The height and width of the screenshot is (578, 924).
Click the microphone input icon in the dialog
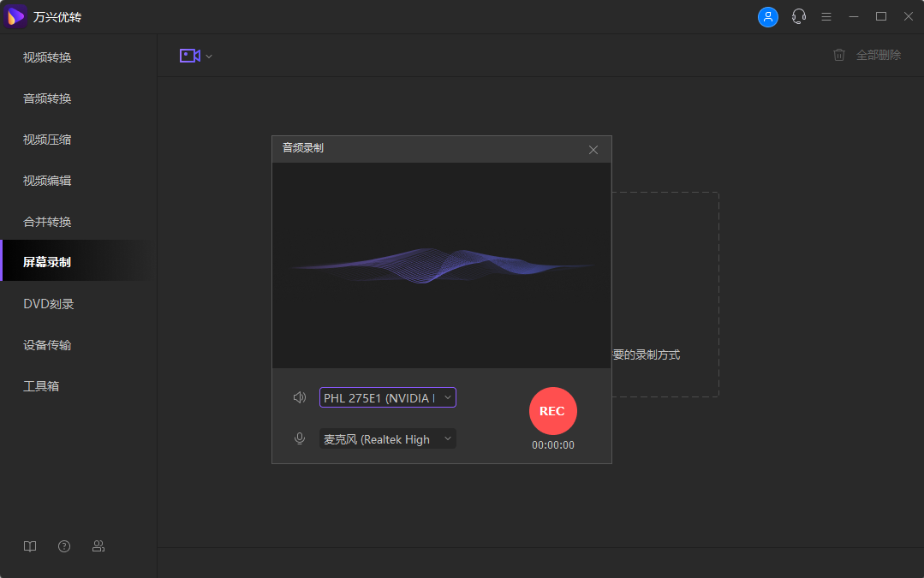pyautogui.click(x=299, y=438)
